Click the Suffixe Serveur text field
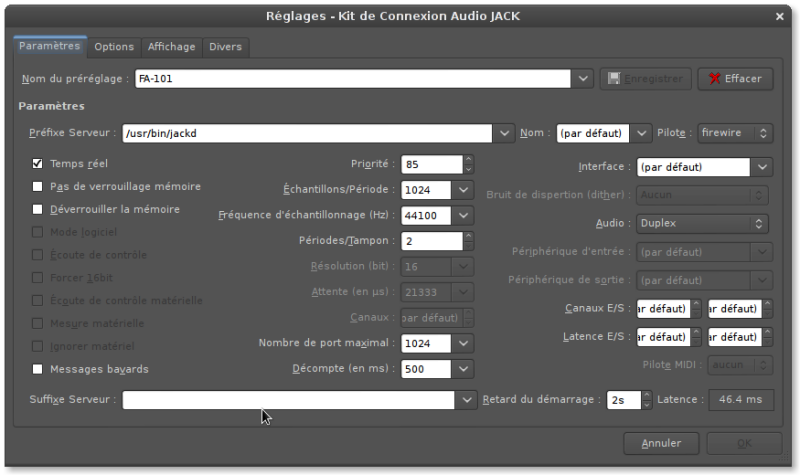Screen dimensions: 800x475 pyautogui.click(x=288, y=400)
